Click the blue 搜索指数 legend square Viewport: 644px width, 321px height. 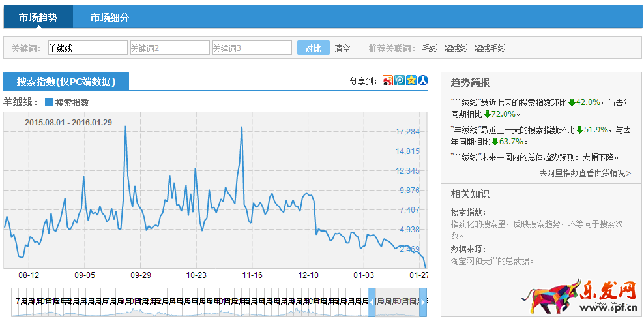(49, 102)
